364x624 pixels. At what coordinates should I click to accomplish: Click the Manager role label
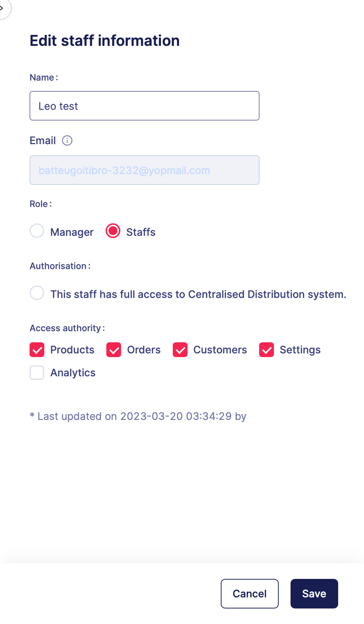(72, 232)
